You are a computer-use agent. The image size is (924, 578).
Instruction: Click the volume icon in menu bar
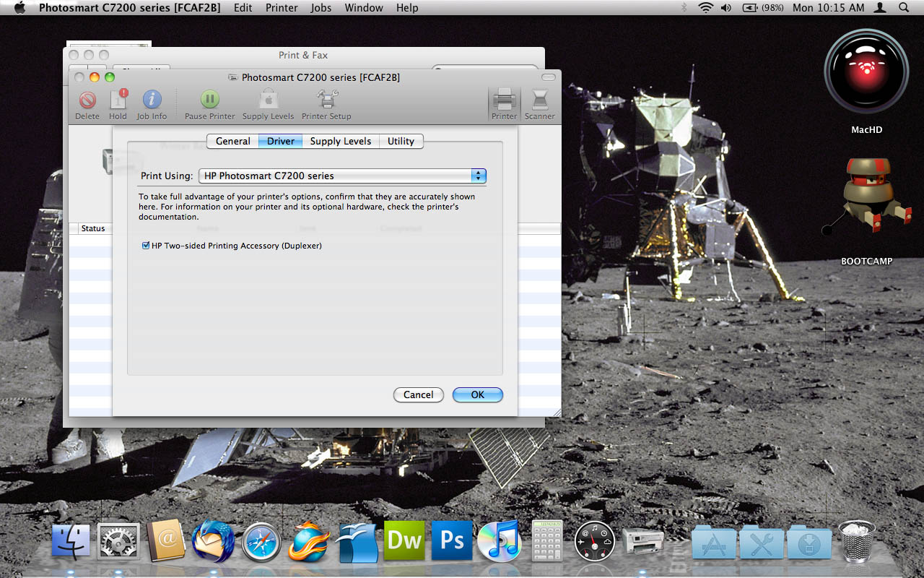(726, 7)
